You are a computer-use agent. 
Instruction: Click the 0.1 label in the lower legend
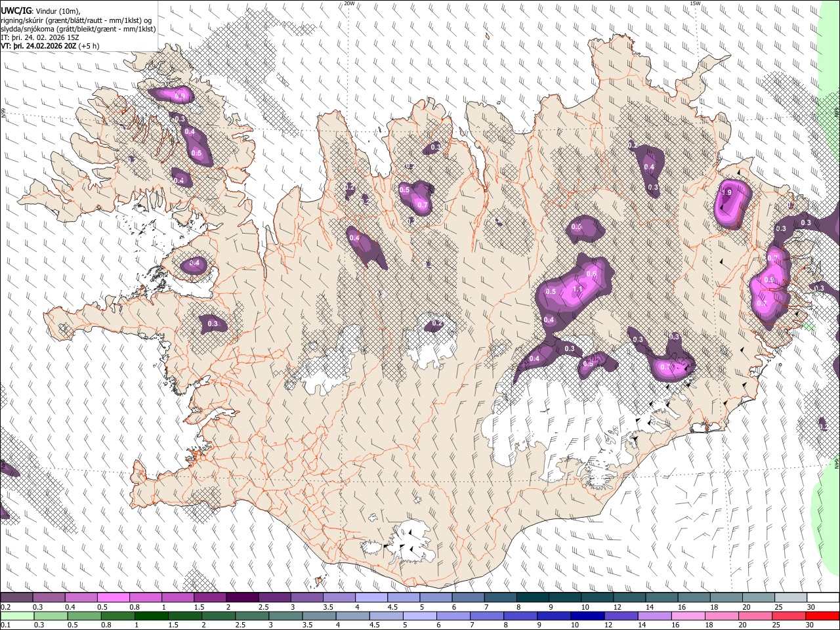click(x=5, y=625)
